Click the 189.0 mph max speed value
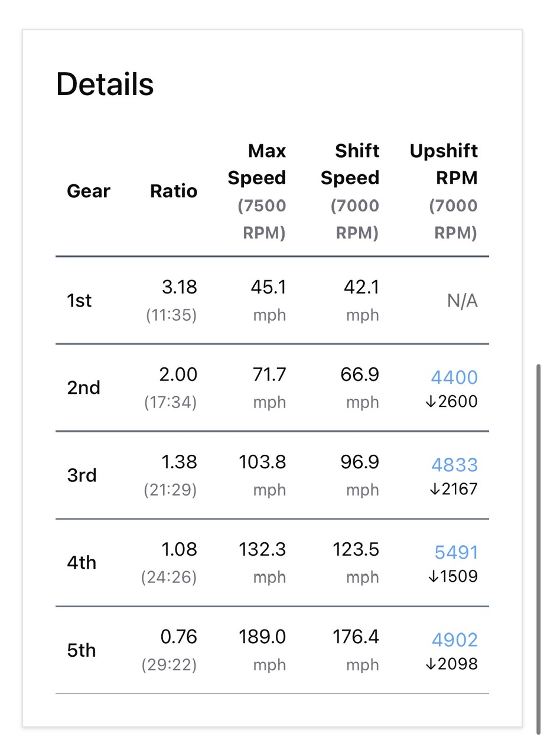This screenshot has height=756, width=544. [x=262, y=637]
